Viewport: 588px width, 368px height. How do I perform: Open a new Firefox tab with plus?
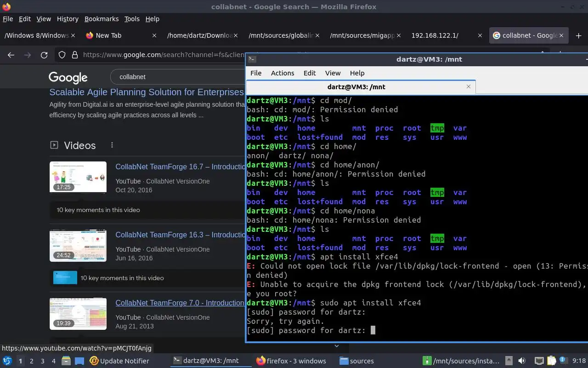click(x=578, y=35)
